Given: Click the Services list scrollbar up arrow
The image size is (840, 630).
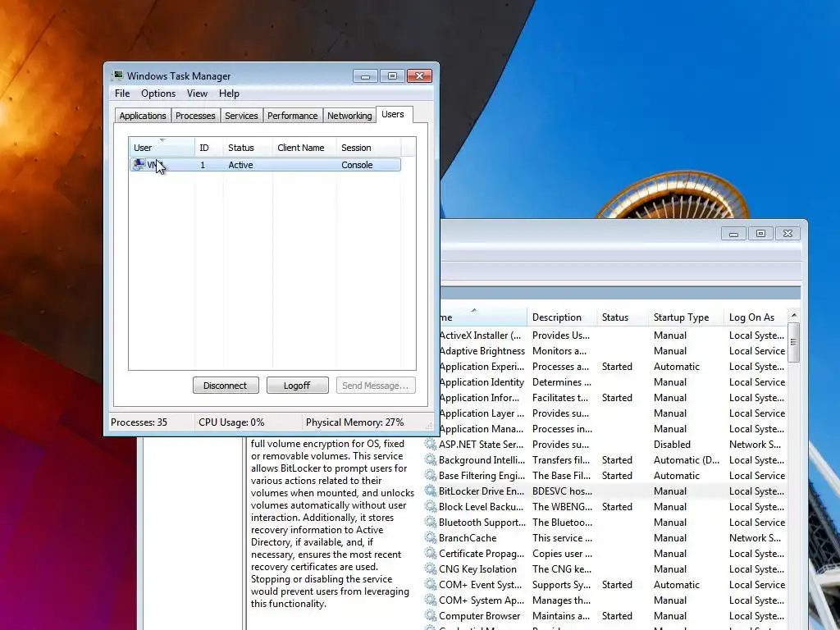Looking at the screenshot, I should click(794, 315).
